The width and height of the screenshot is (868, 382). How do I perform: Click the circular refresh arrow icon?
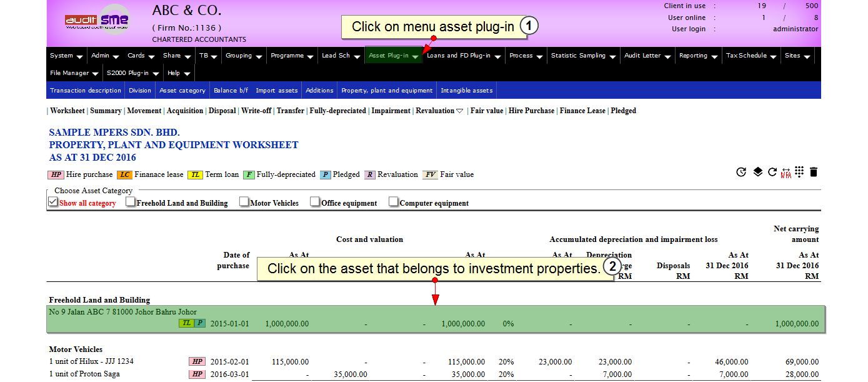coord(772,172)
